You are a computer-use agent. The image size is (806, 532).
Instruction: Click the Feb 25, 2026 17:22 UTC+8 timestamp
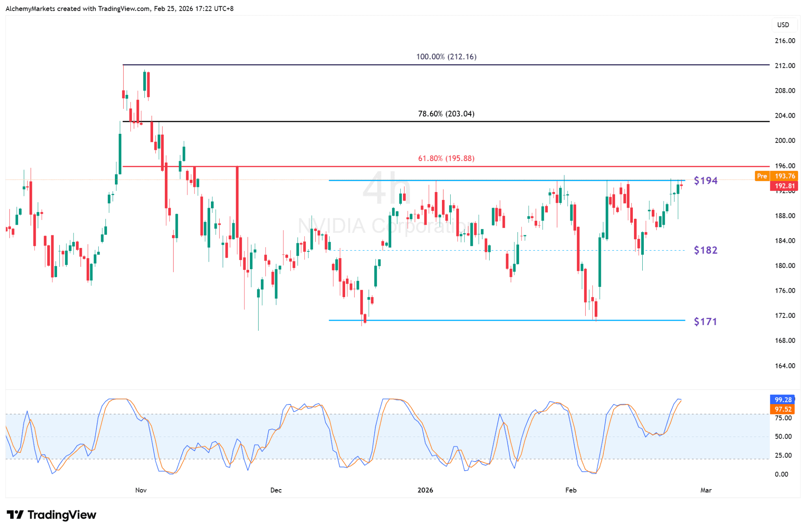click(x=194, y=9)
